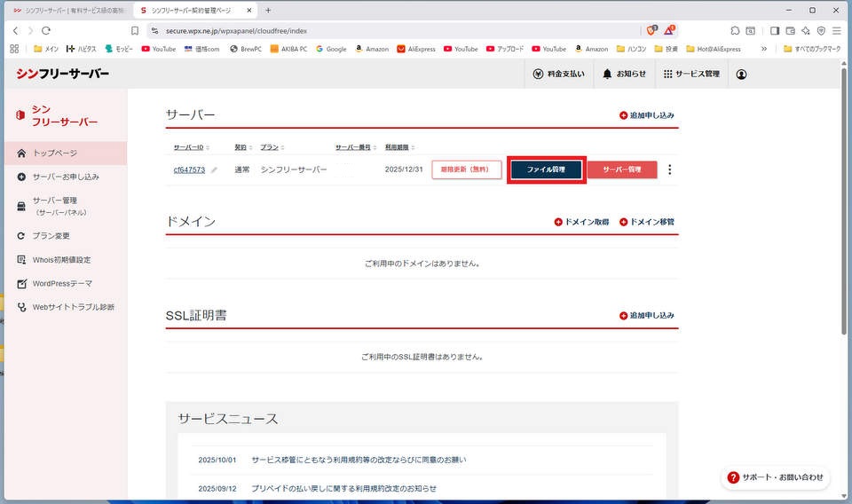Click the pencil edit icon beside cf647573
Image resolution: width=852 pixels, height=504 pixels.
pyautogui.click(x=214, y=170)
